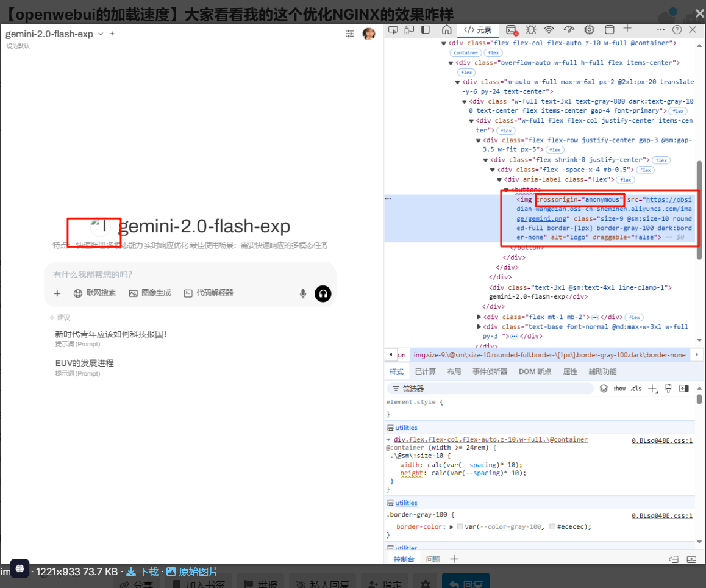Collapse the overflow-auto w-full h-full div node
Screen dimensions: 706x588
[451, 63]
